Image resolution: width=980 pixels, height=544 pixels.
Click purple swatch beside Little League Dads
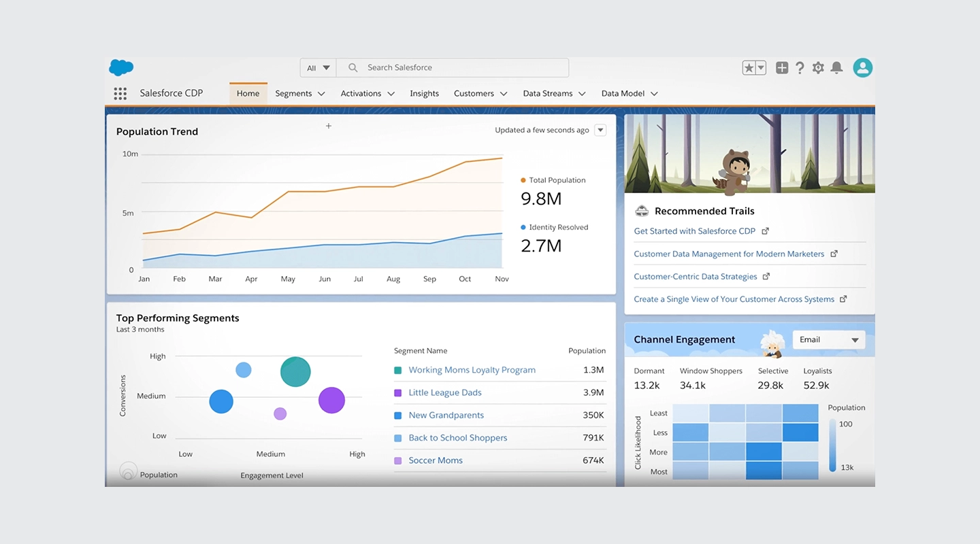pyautogui.click(x=398, y=393)
